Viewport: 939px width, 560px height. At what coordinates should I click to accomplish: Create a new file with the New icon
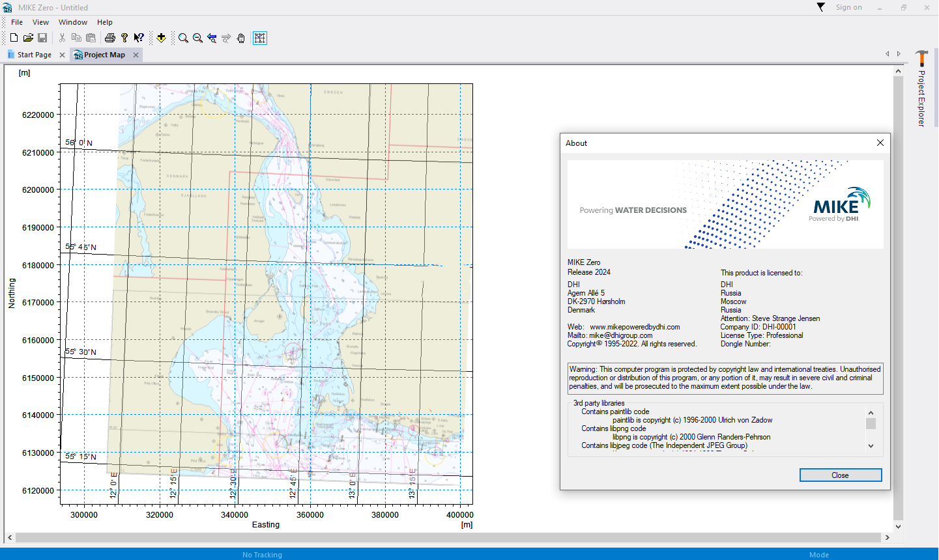point(14,38)
